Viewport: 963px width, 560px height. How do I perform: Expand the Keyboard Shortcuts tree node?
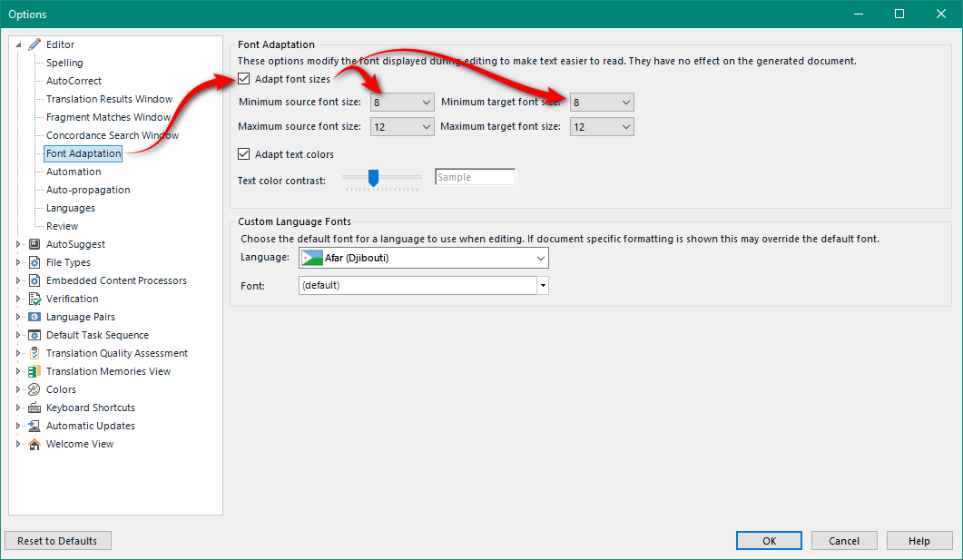click(18, 408)
